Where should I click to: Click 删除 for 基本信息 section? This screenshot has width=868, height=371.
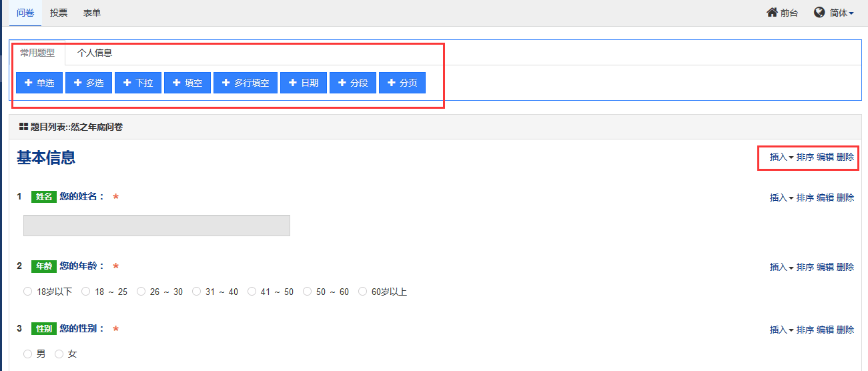[845, 157]
